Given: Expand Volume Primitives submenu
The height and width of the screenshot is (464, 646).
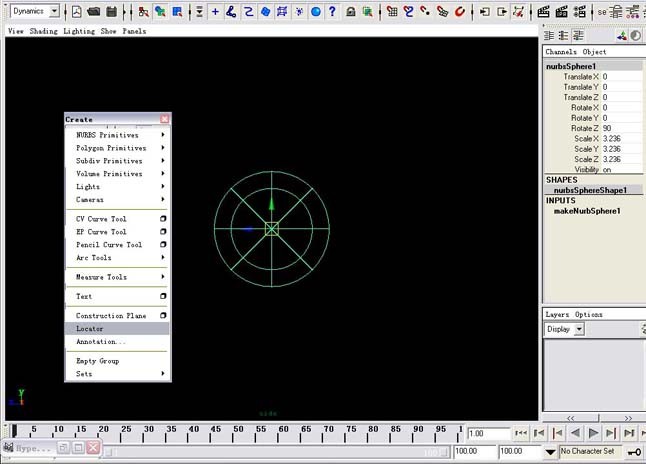Looking at the screenshot, I should click(117, 173).
